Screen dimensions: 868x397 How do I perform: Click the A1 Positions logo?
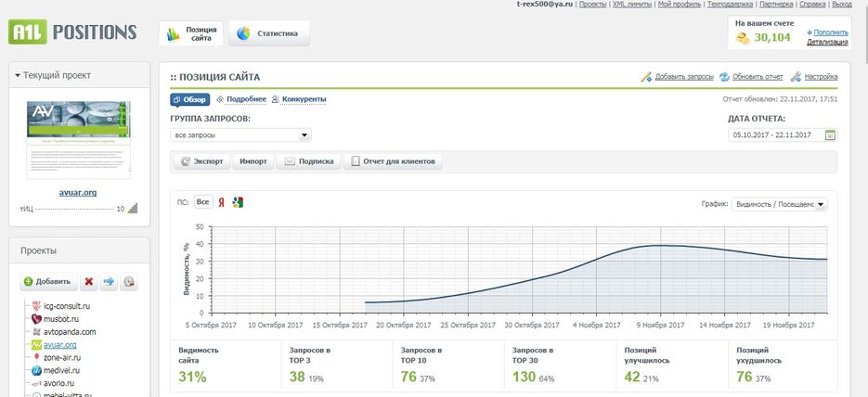point(72,32)
